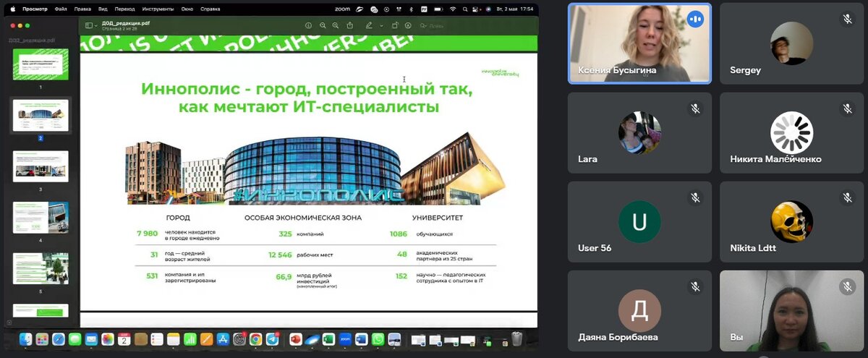
Task: Open Mail from the Dock
Action: tap(91, 338)
